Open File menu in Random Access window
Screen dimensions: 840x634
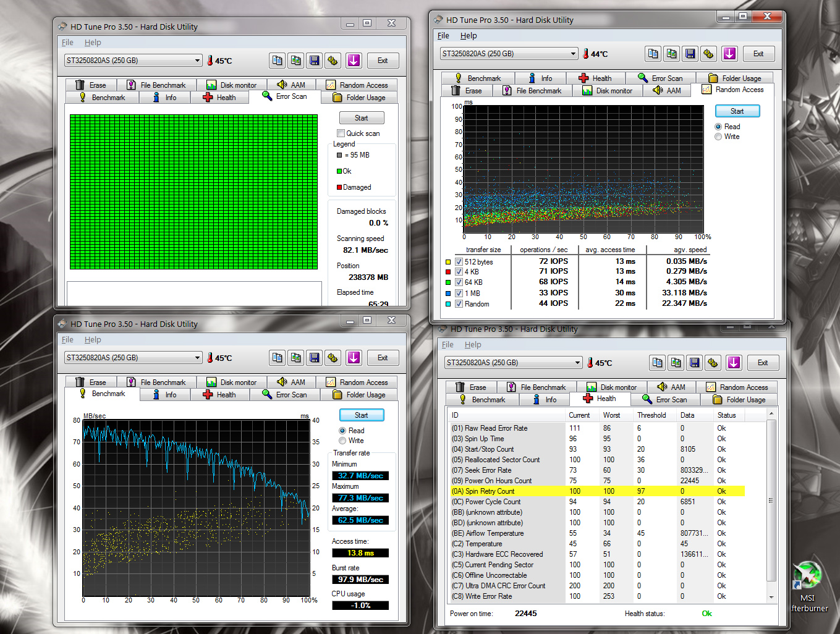[443, 36]
